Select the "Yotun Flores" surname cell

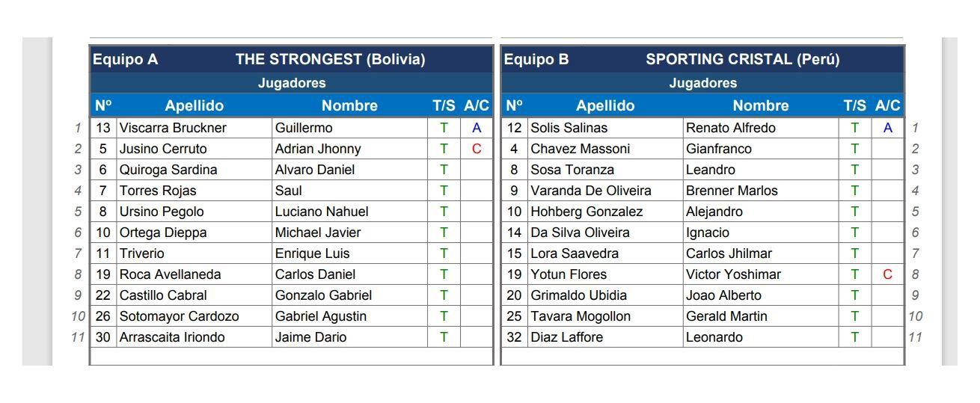tap(569, 274)
